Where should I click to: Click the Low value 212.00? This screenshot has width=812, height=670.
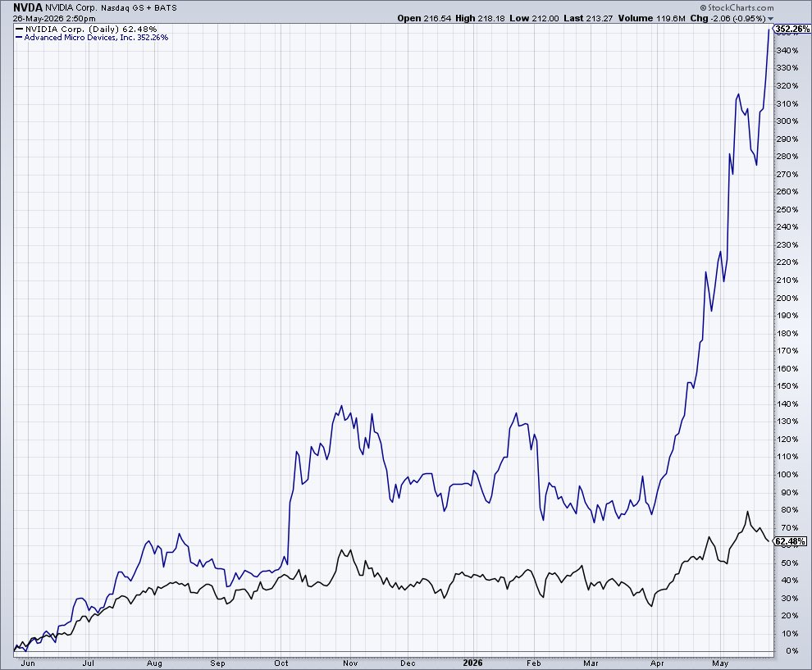(x=545, y=18)
